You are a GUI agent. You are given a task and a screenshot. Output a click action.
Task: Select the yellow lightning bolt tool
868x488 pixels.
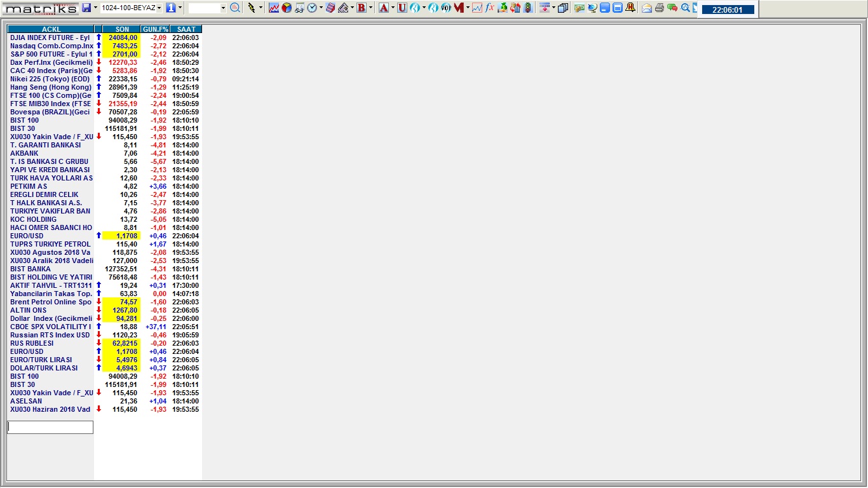pyautogui.click(x=252, y=8)
